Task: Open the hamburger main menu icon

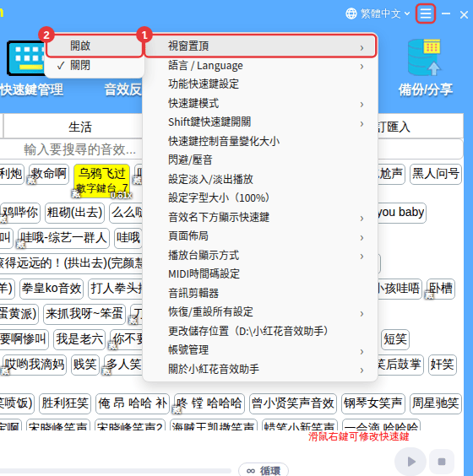Action: tap(426, 14)
